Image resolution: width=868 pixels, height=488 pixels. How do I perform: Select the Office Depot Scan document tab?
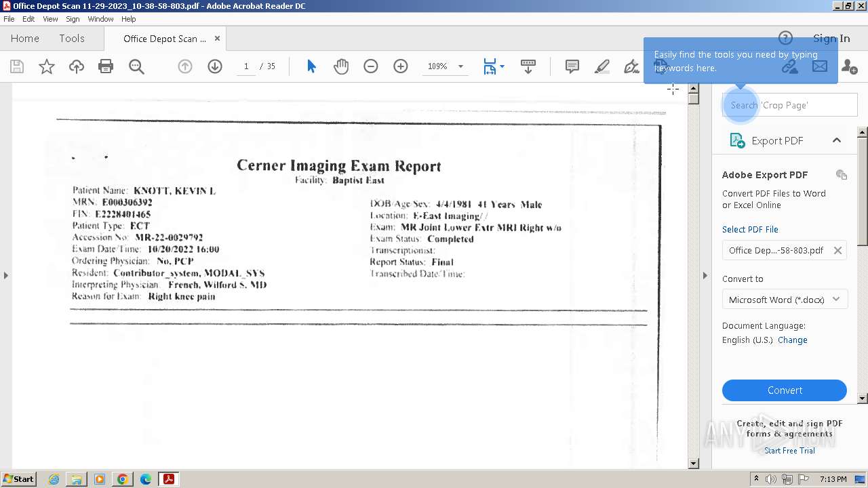pos(165,39)
